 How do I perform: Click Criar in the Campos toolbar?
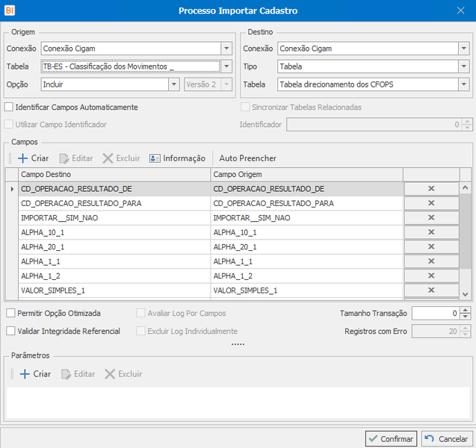33,158
